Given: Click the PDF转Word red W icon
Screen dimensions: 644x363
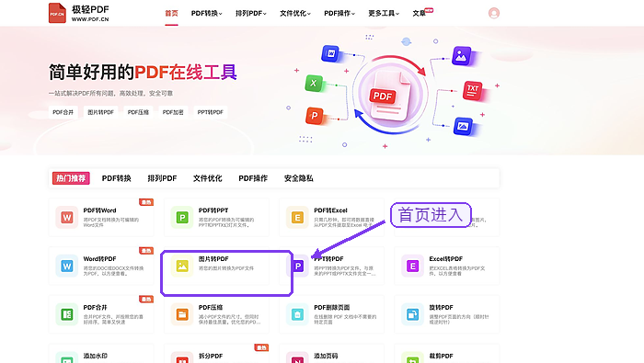Looking at the screenshot, I should pos(67,217).
